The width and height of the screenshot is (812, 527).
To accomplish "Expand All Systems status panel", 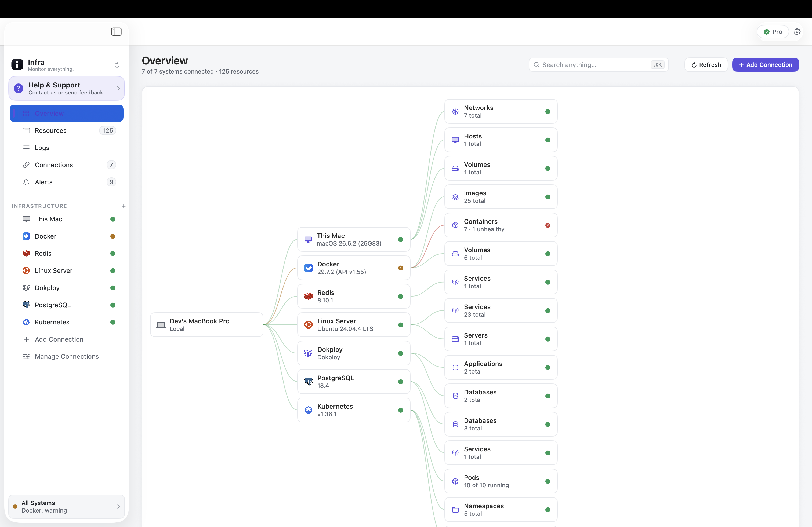I will [x=67, y=507].
